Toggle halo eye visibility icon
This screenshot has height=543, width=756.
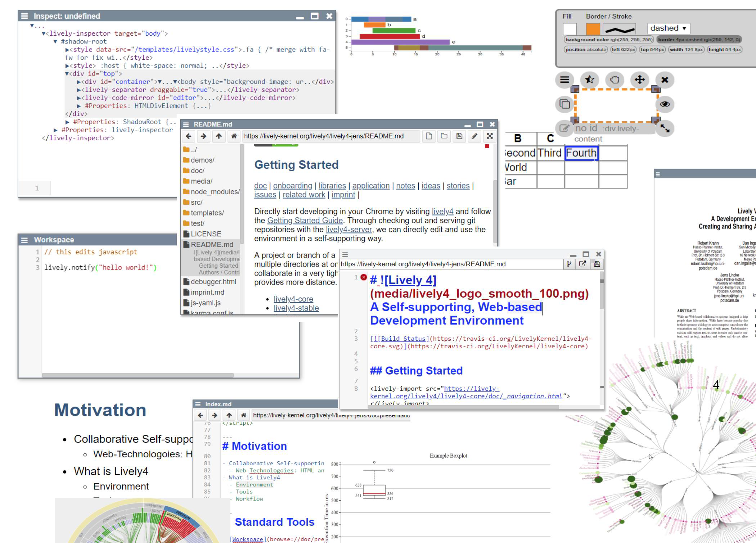coord(665,104)
